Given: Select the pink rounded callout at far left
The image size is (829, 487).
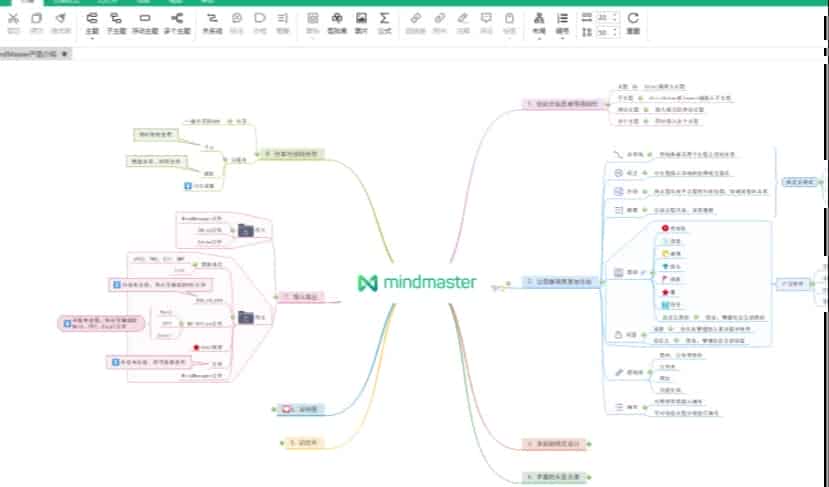Looking at the screenshot, I should [x=102, y=323].
